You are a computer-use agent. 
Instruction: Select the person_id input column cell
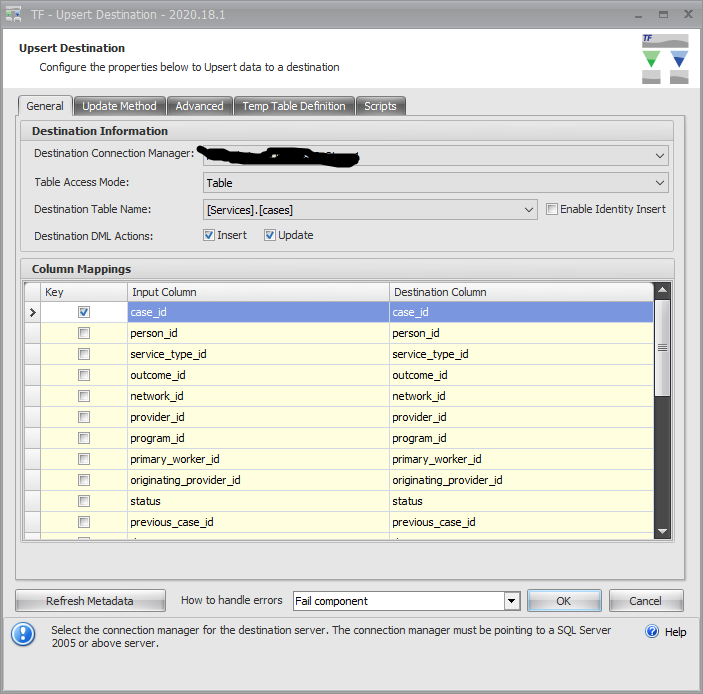pyautogui.click(x=258, y=333)
